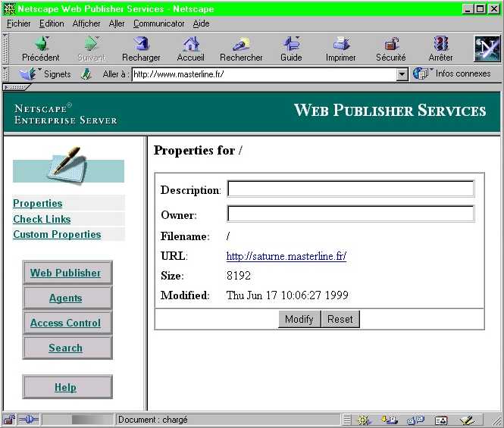Click the online connection plug icon in the status bar
The image size is (504, 428).
point(28,420)
